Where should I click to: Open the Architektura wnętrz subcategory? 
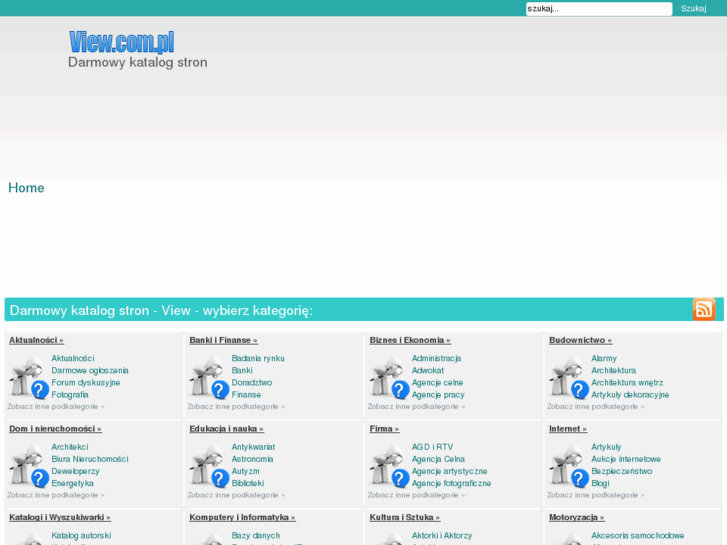[x=627, y=383]
